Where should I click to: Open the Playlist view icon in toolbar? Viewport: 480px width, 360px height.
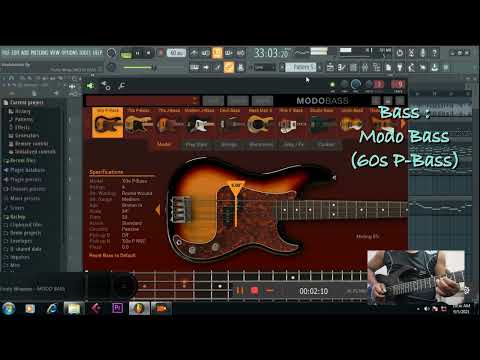click(330, 68)
